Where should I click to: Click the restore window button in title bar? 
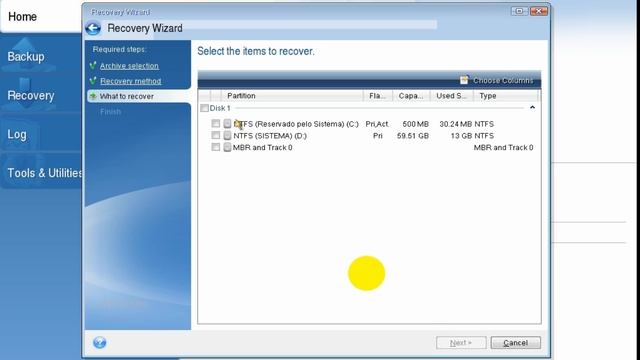(520, 11)
